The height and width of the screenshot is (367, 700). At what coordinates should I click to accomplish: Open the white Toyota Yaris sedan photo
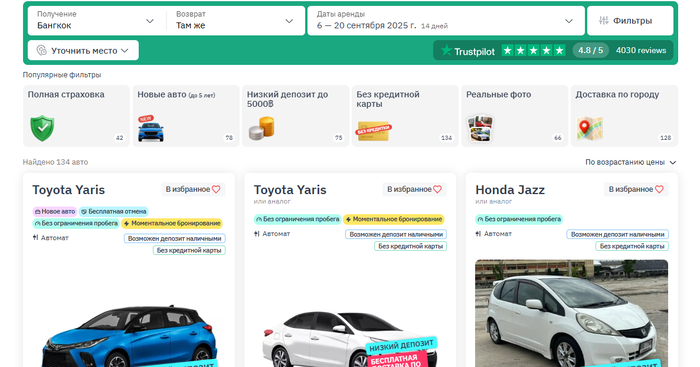click(349, 339)
